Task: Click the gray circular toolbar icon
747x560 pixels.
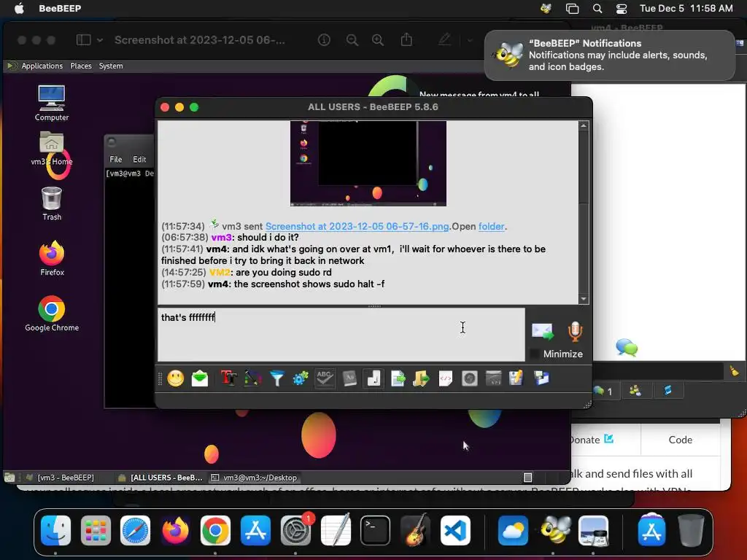Action: pos(470,378)
